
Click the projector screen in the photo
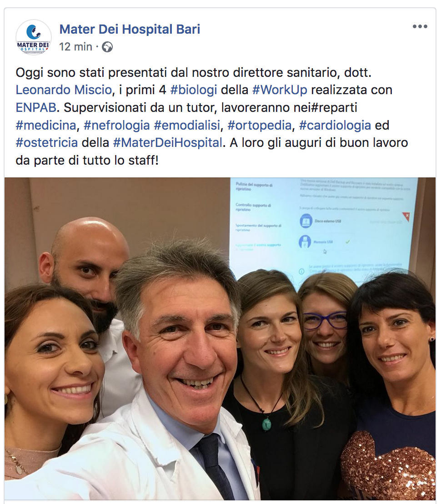324,227
